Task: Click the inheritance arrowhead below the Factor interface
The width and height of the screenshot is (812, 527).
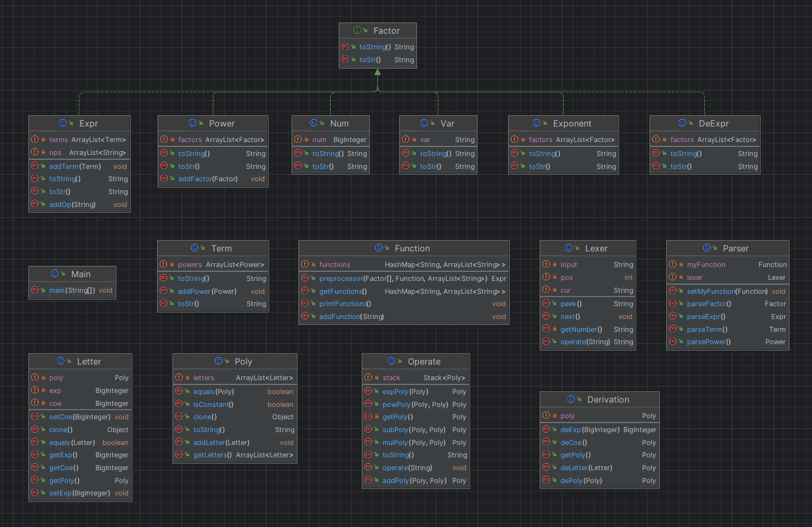Action: point(378,72)
